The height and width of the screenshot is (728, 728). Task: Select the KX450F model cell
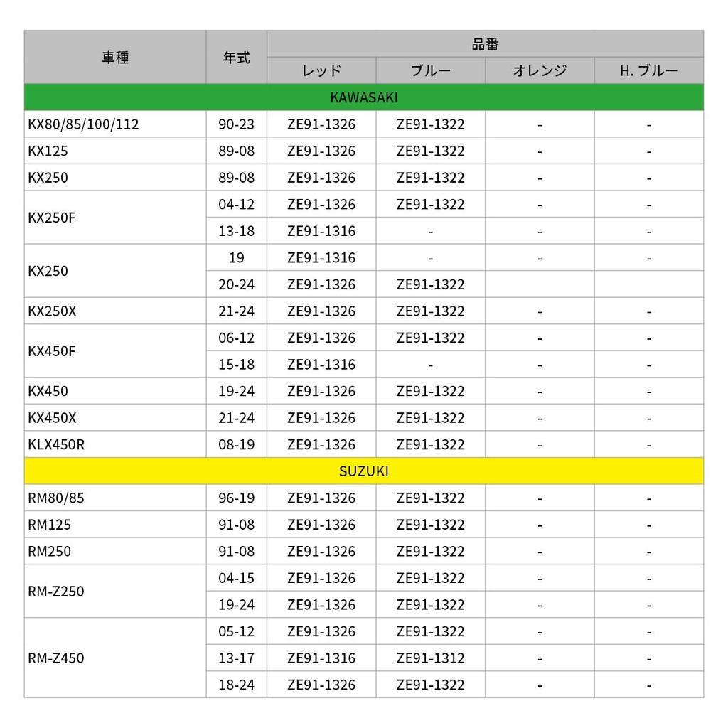(x=52, y=351)
